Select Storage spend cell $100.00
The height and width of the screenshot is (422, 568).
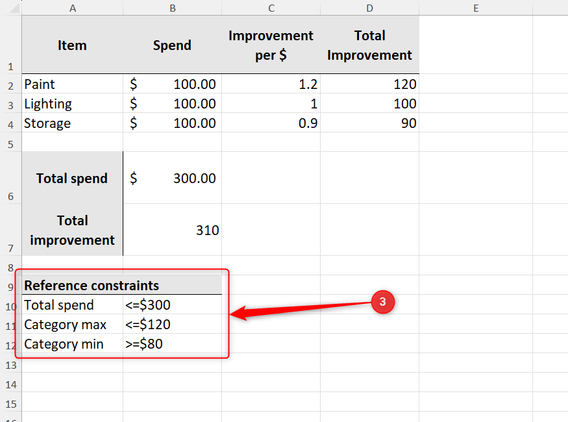(x=172, y=123)
